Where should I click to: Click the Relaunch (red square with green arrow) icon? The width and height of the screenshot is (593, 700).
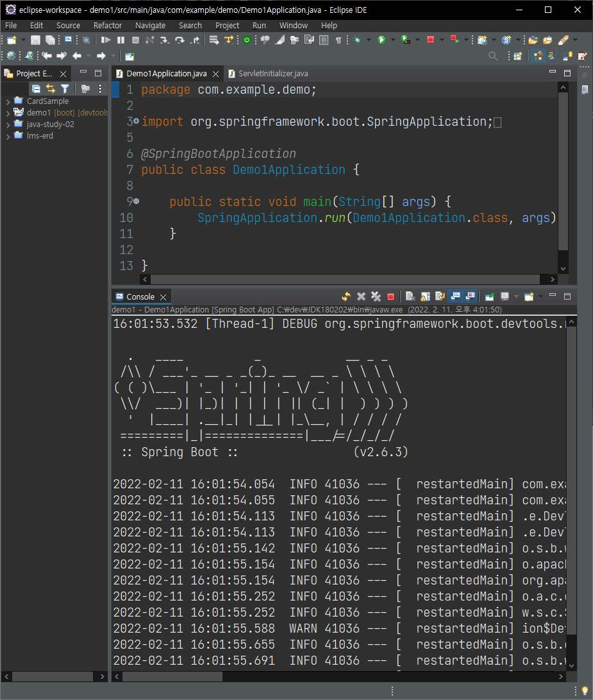point(455,40)
